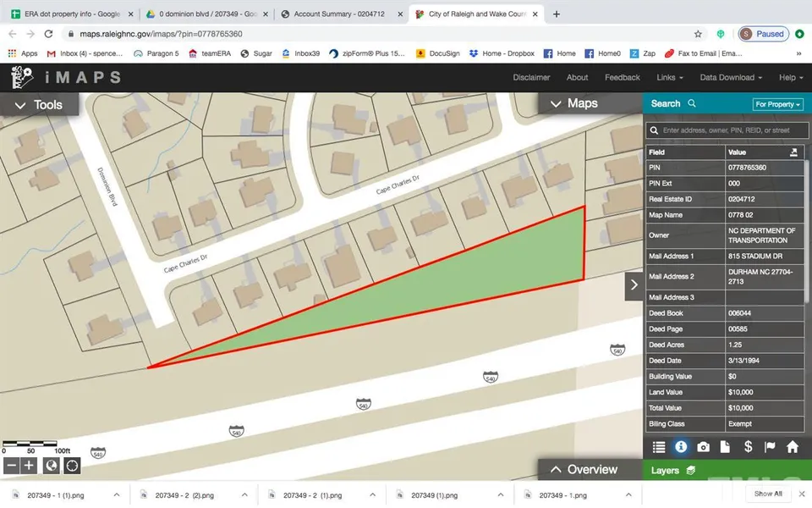The height and width of the screenshot is (508, 812).
Task: Expand the Tools panel
Action: click(39, 104)
